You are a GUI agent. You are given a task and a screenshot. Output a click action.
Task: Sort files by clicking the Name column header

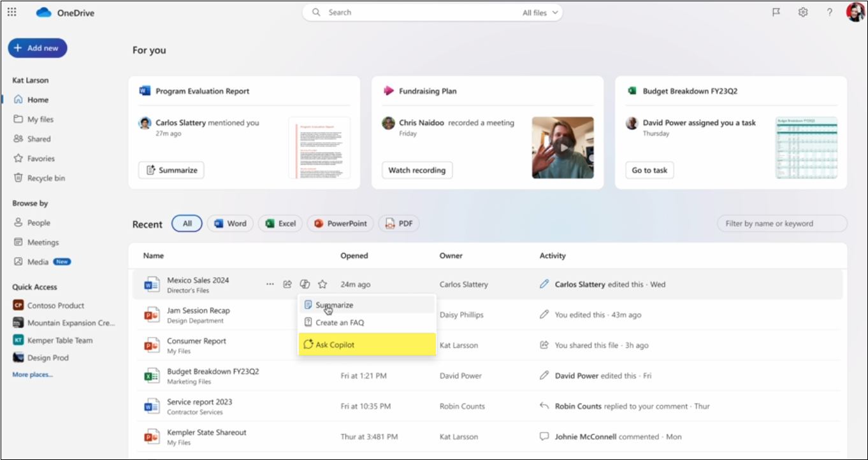point(154,255)
